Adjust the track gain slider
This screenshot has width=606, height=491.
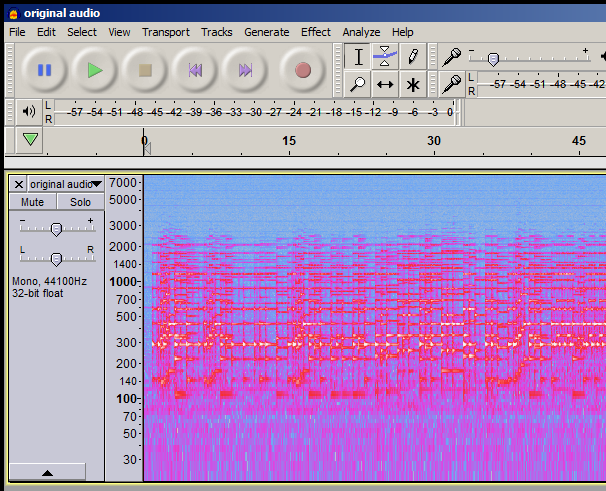click(x=56, y=229)
